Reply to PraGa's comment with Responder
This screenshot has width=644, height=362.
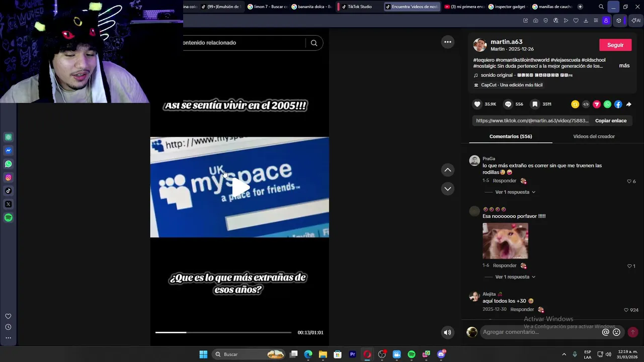[x=505, y=180]
